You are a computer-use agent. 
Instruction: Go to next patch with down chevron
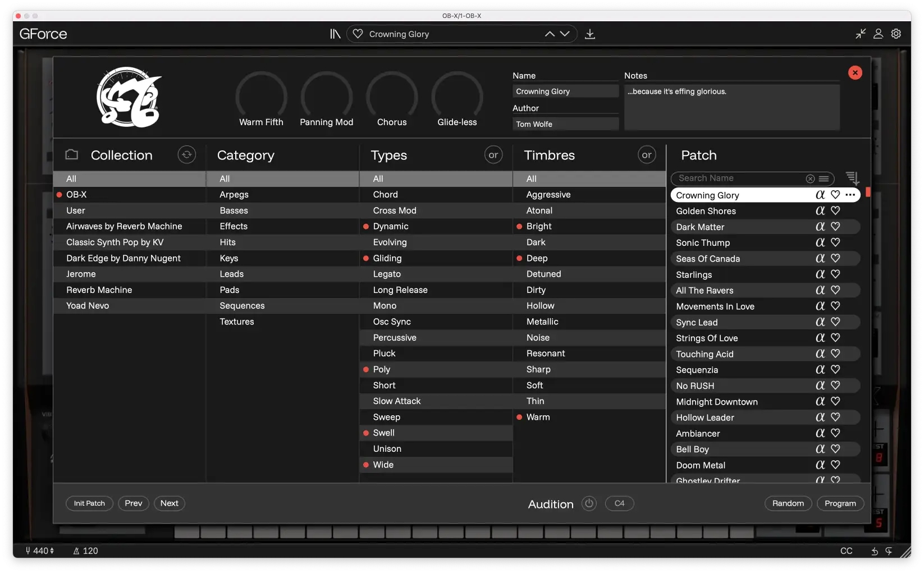pyautogui.click(x=565, y=34)
